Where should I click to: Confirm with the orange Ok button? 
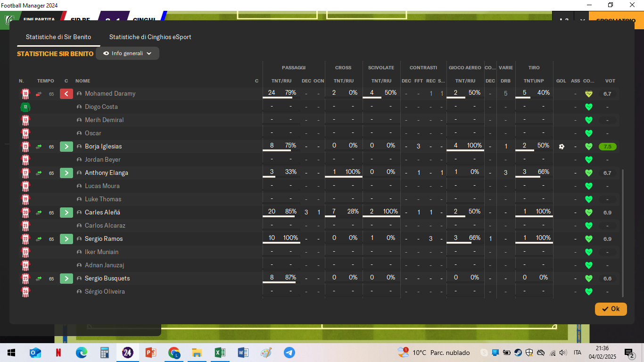pyautogui.click(x=611, y=309)
